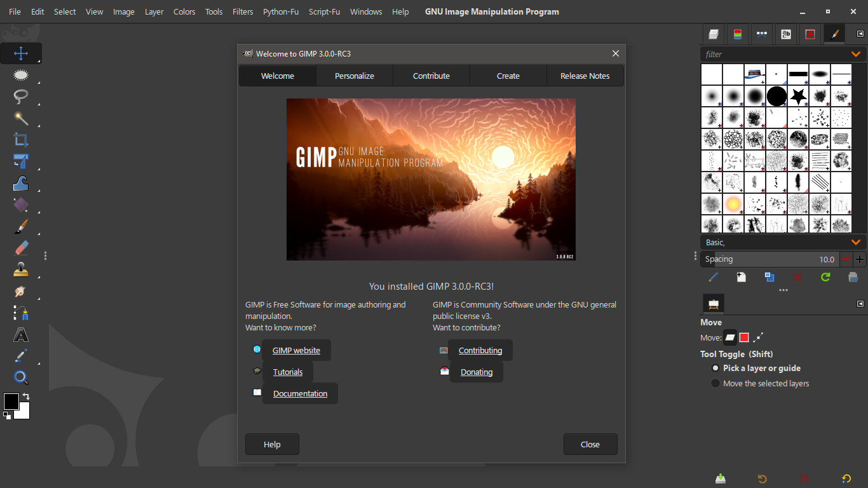Screen dimensions: 868x488
Task: Select the Clone stamp tool
Action: click(x=21, y=269)
